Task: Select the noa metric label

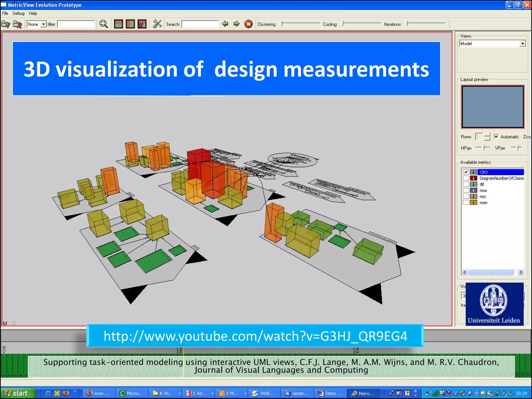Action: [x=483, y=190]
